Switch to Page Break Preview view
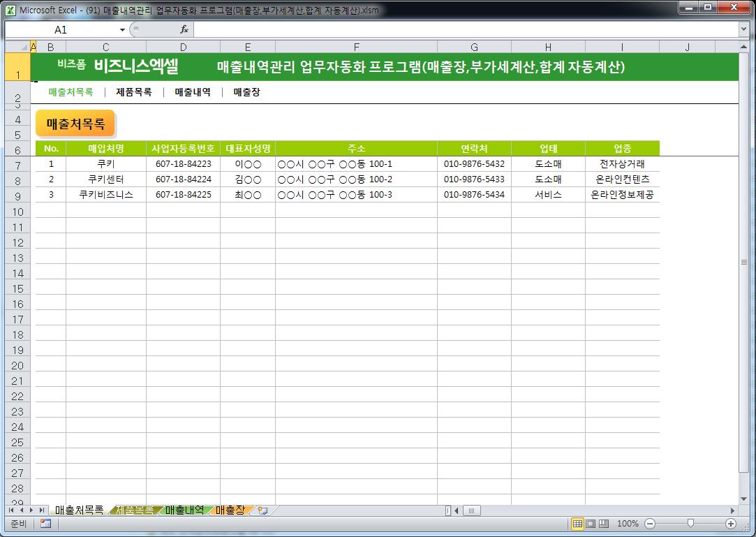Viewport: 756px width, 537px height. pos(604,524)
